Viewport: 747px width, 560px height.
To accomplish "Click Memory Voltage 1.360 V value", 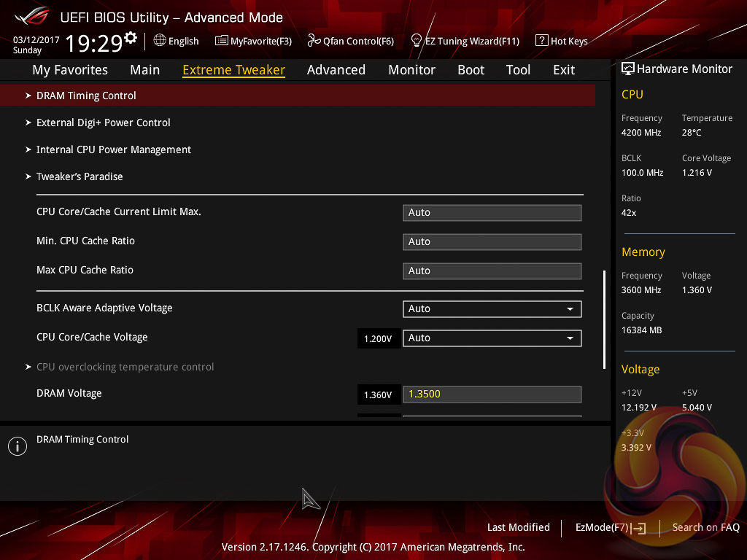I will (697, 290).
